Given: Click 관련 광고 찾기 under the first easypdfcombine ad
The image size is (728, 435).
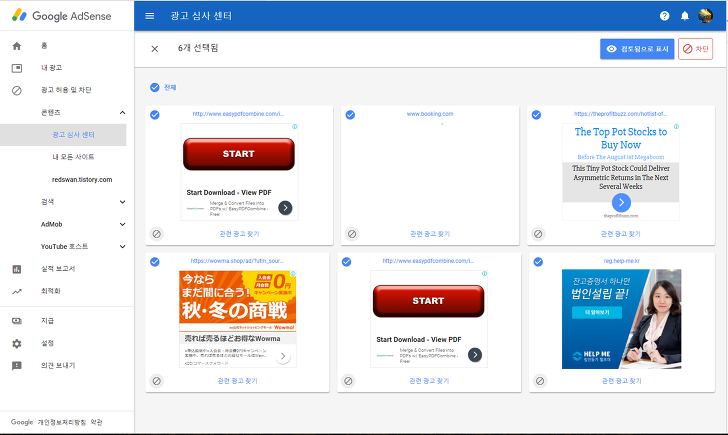Looking at the screenshot, I should click(240, 234).
